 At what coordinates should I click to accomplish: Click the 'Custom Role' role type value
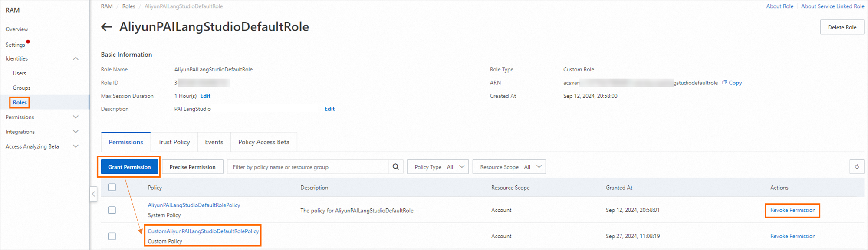coord(579,69)
